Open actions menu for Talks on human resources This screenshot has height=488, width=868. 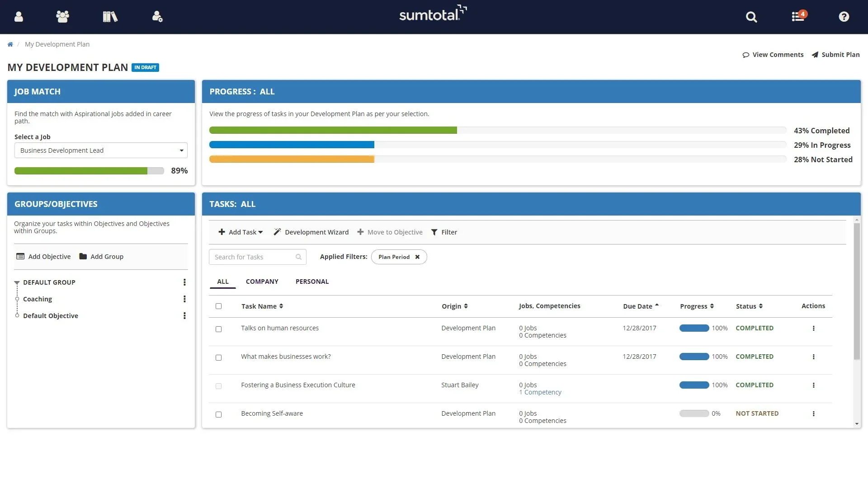(x=813, y=328)
